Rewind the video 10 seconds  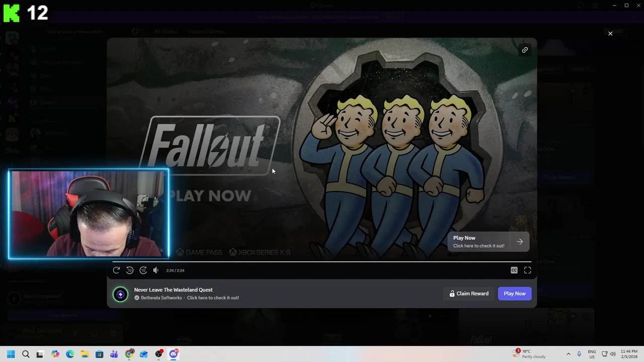[x=130, y=270]
